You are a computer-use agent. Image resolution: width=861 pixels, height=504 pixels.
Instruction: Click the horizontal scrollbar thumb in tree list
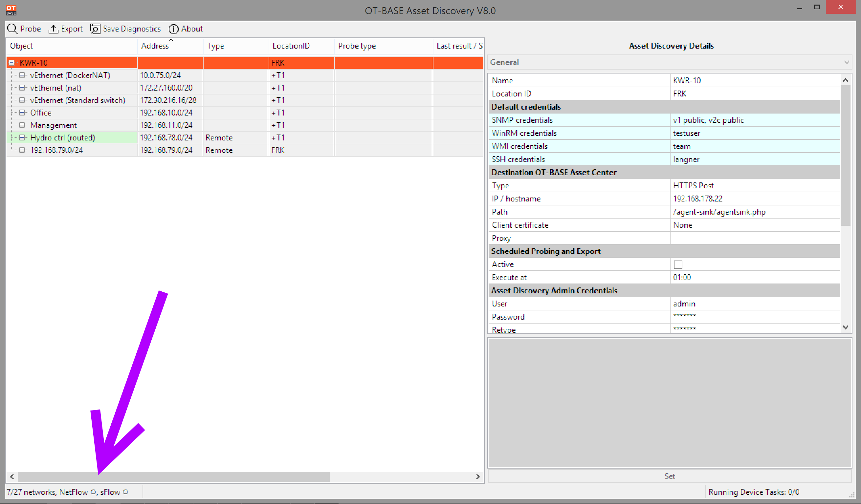(x=174, y=477)
